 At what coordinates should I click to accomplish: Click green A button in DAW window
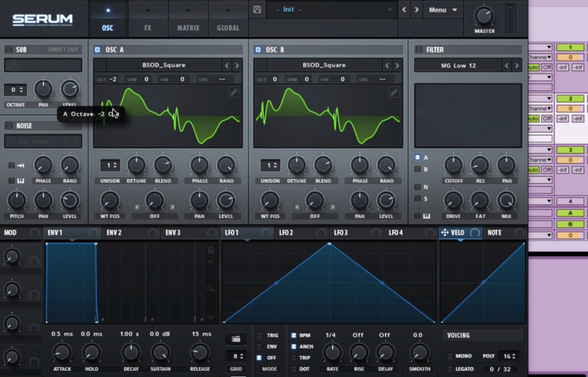pos(570,213)
